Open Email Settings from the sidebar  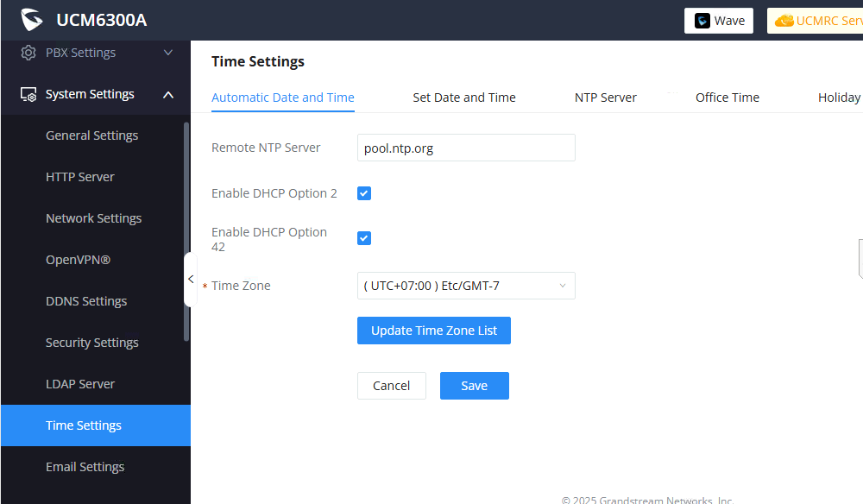[85, 466]
